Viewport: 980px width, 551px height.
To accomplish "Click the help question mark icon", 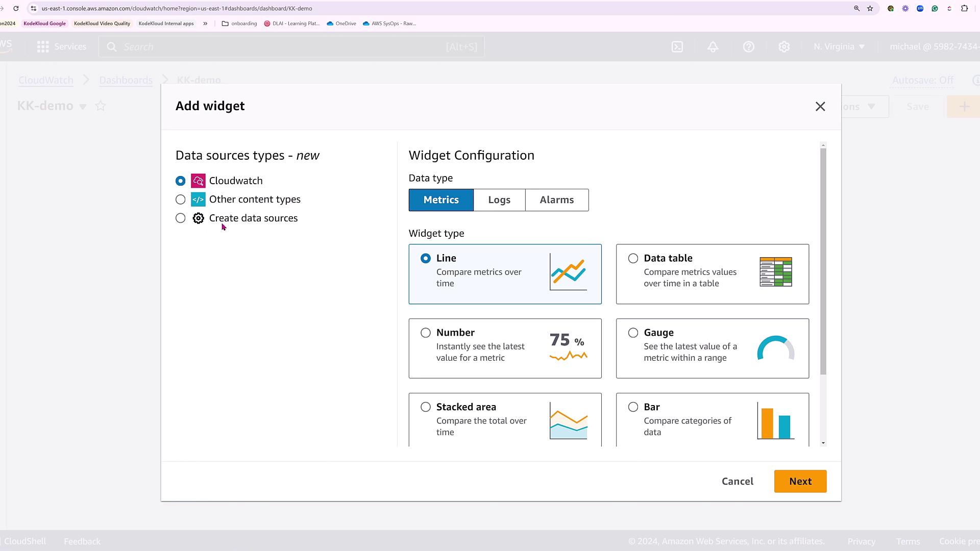I will click(748, 47).
